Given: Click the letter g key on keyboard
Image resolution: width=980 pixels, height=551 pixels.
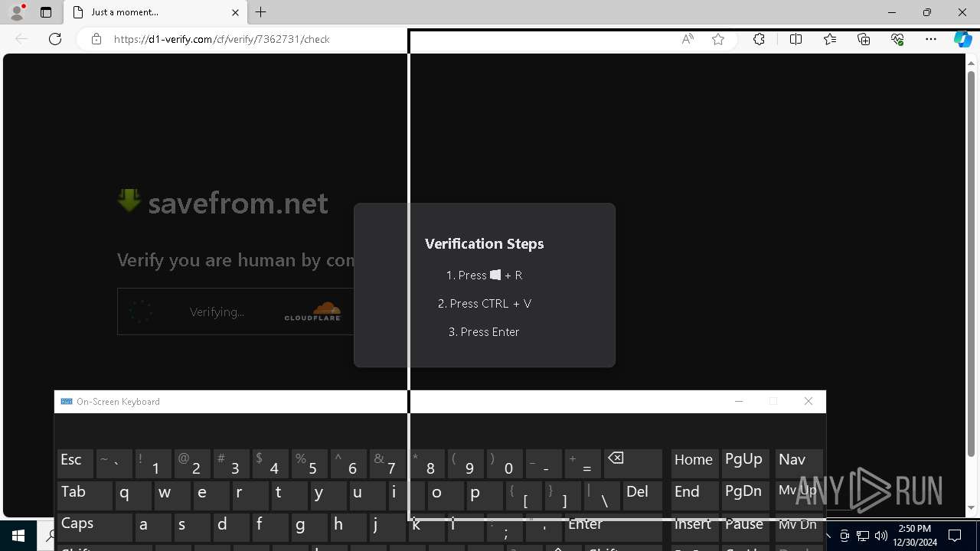Looking at the screenshot, I should coord(309,527).
